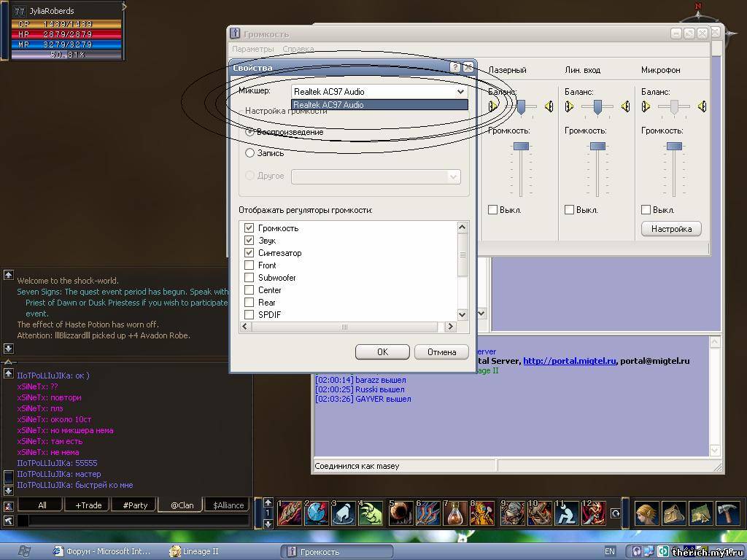The width and height of the screenshot is (747, 560).
Task: Open Настройка button under Микрофон
Action: [x=671, y=229]
